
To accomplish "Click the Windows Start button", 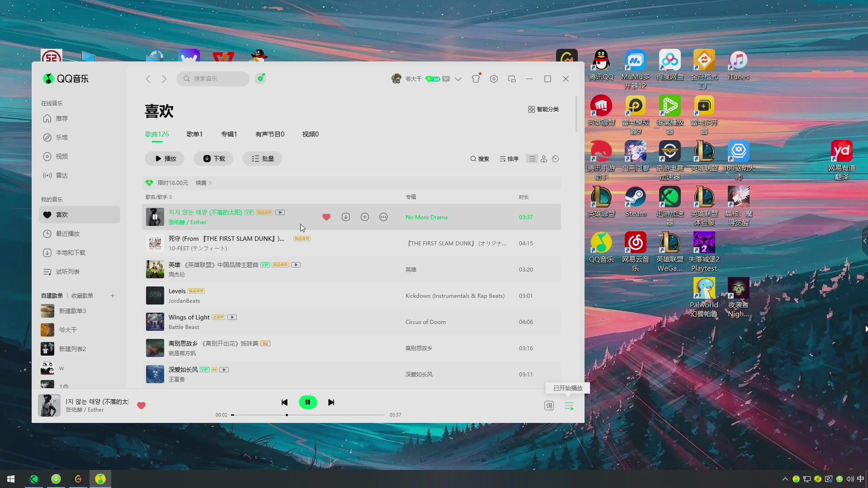I will [x=11, y=479].
